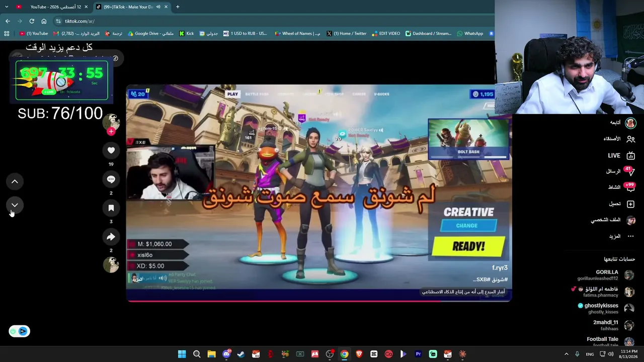This screenshot has height=362, width=644.
Task: Open the ترجمة (translate) bookmark
Action: click(x=114, y=34)
